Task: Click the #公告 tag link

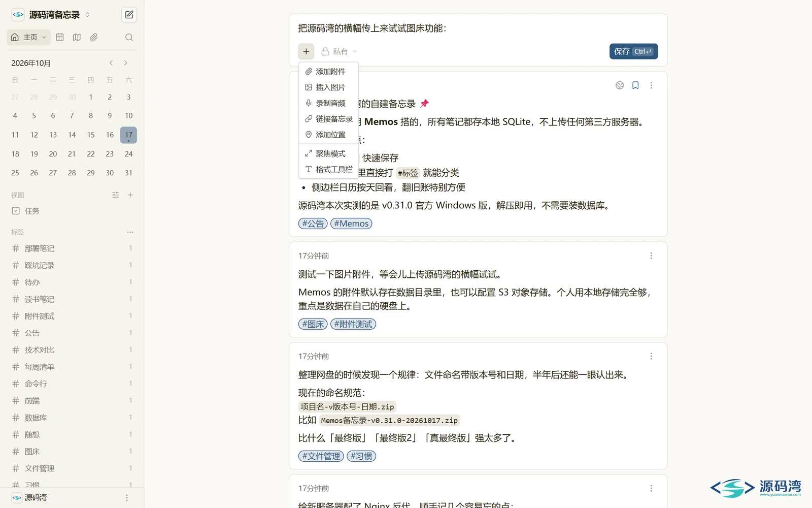Action: click(313, 224)
